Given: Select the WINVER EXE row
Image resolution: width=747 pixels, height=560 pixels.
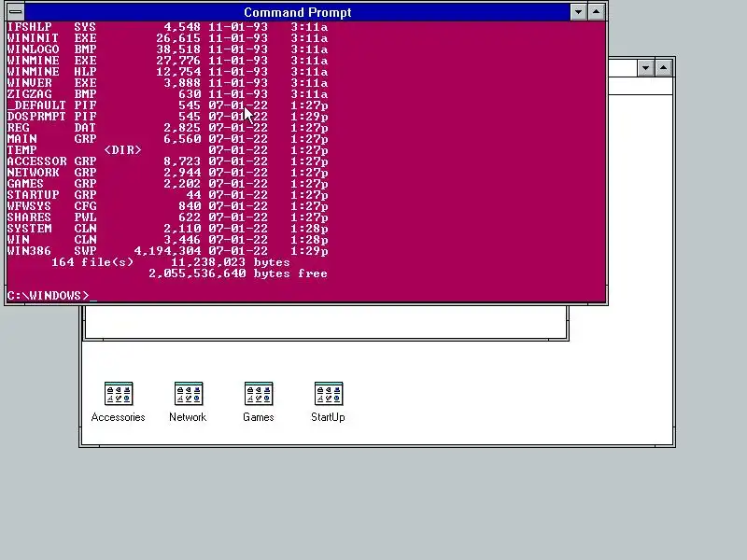Looking at the screenshot, I should tap(167, 83).
